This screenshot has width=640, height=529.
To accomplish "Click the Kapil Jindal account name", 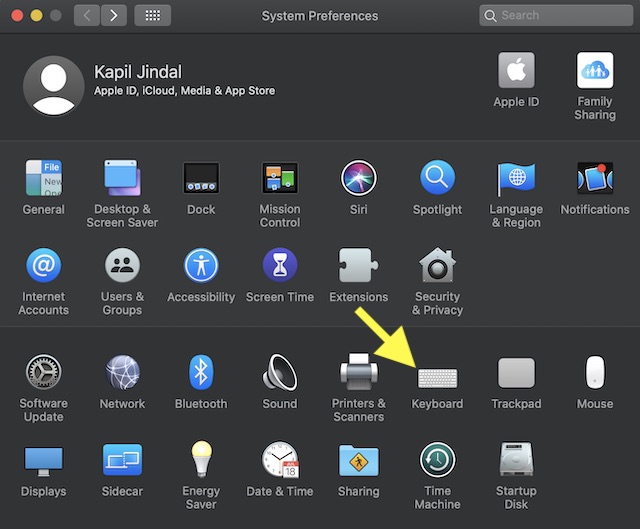I will 138,72.
